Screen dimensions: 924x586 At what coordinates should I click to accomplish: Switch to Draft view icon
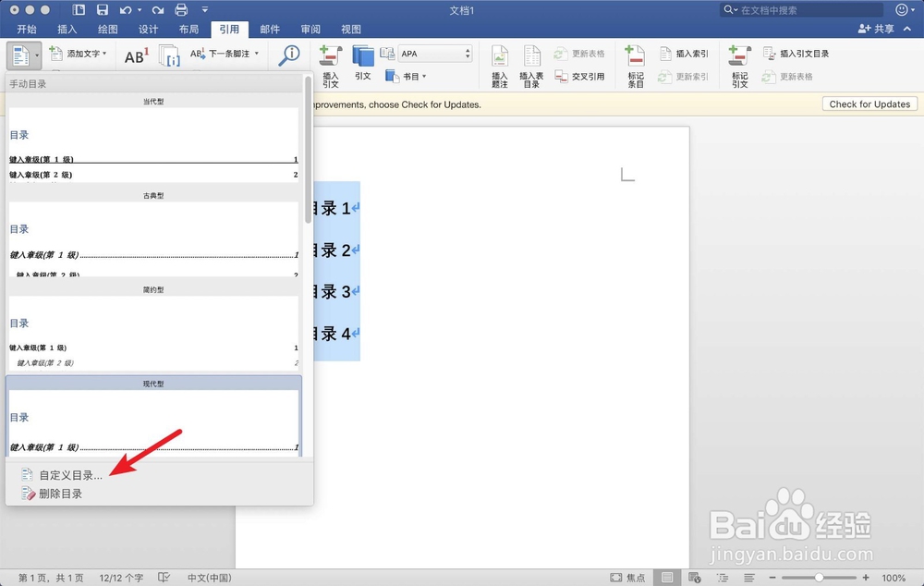pyautogui.click(x=749, y=578)
